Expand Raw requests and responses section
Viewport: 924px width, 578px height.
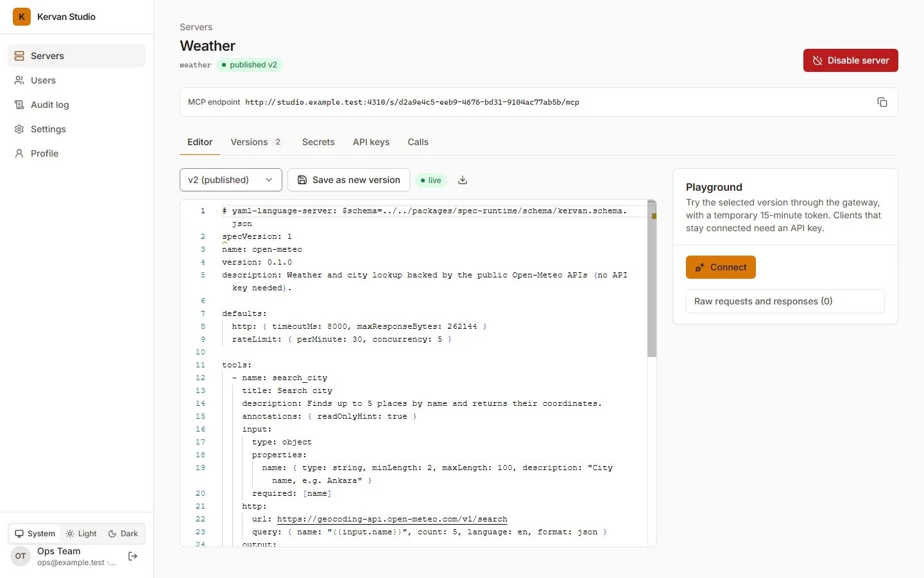pyautogui.click(x=785, y=301)
